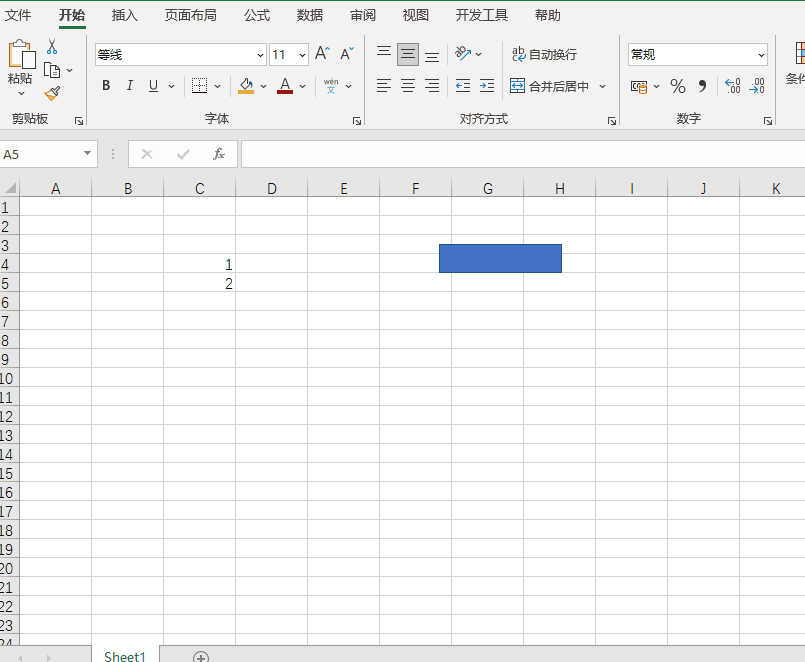Viewport: 805px width, 662px height.
Task: Switch to the 数据 tab
Action: (x=310, y=15)
